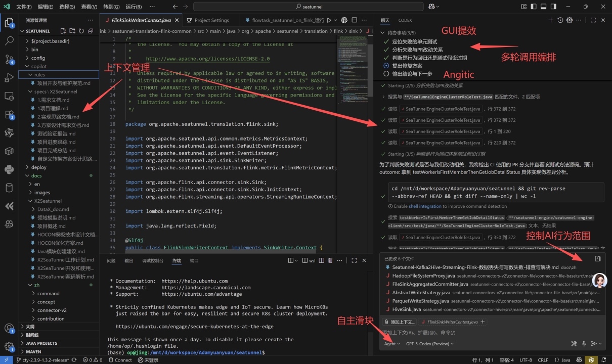Kill terminal with trash icon
The width and height of the screenshot is (612, 364).
pos(330,260)
